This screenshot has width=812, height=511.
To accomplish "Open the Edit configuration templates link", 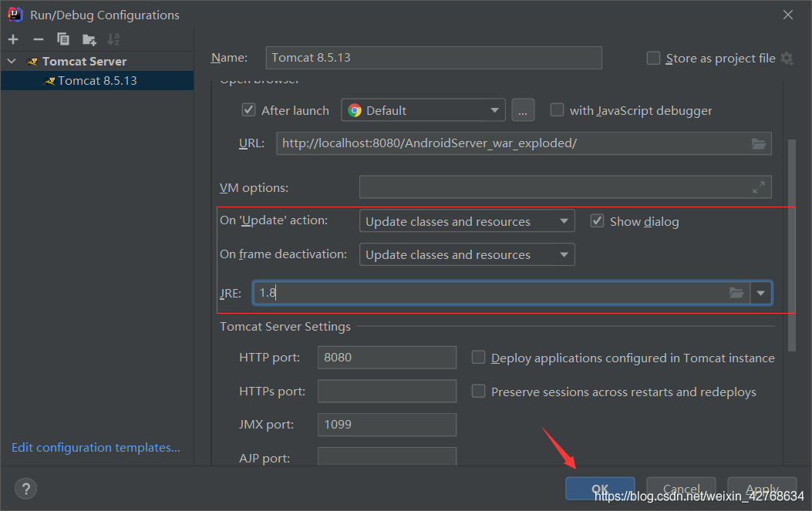I will click(x=96, y=448).
